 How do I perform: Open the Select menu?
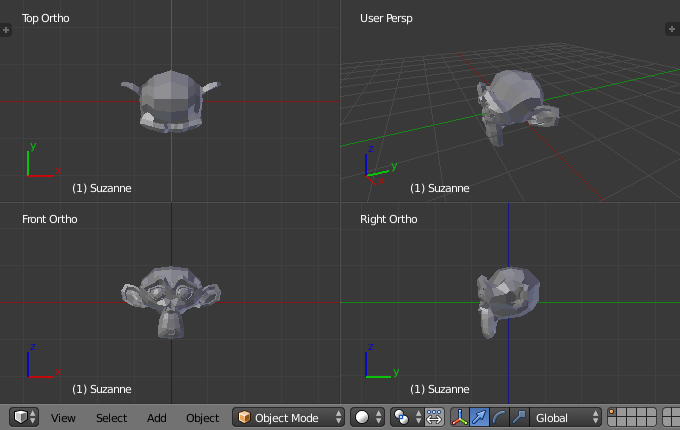[x=111, y=418]
